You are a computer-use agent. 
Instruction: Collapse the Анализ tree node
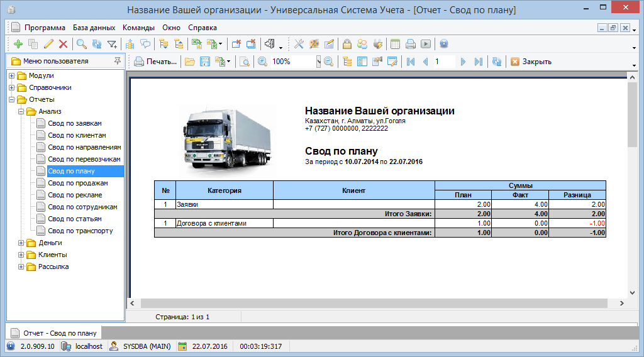coord(21,111)
